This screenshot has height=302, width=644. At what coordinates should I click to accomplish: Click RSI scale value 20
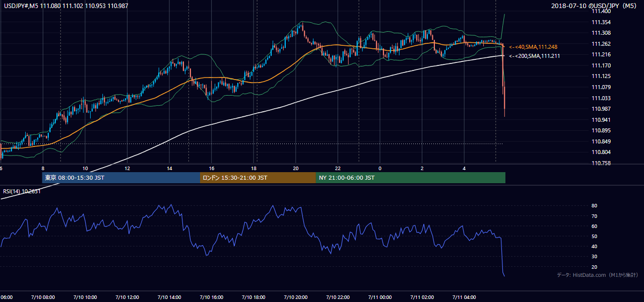pyautogui.click(x=594, y=267)
